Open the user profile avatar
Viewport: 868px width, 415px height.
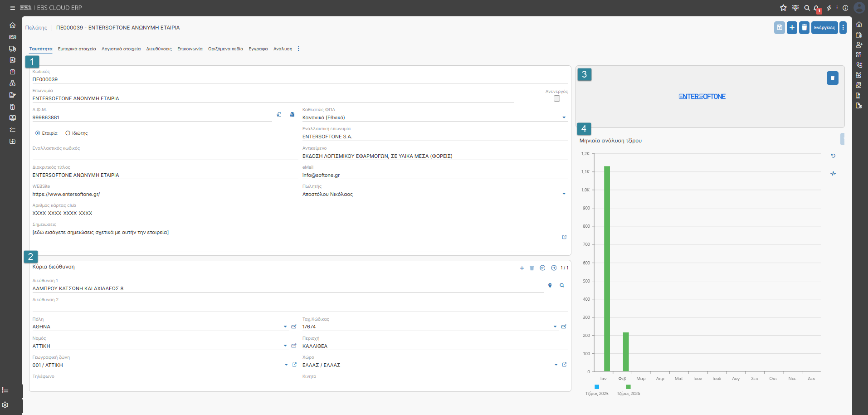859,8
